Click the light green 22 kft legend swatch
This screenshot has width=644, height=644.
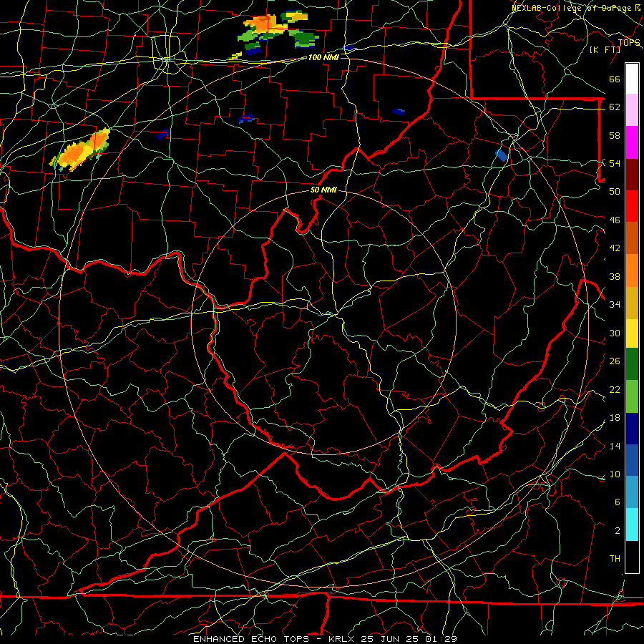632,396
